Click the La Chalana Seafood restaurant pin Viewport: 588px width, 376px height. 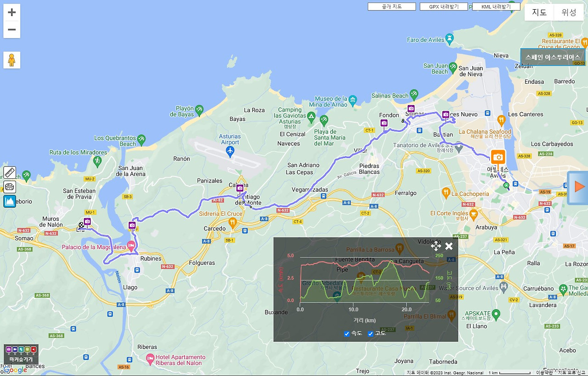(x=501, y=120)
